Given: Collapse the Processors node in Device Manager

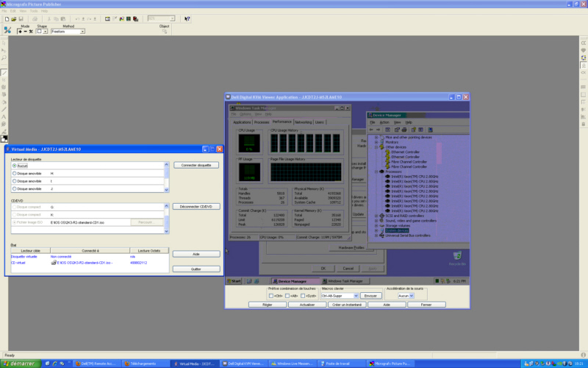Looking at the screenshot, I should click(376, 171).
